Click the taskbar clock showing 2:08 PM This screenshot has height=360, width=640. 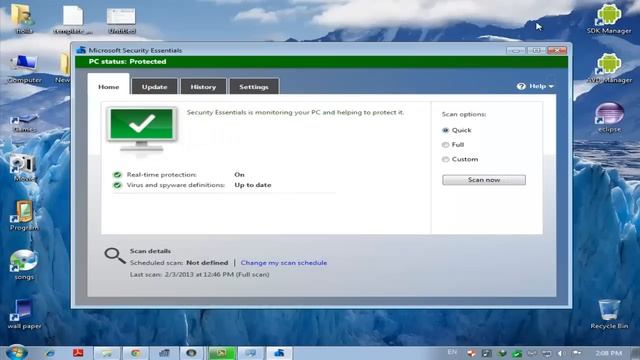pos(609,353)
